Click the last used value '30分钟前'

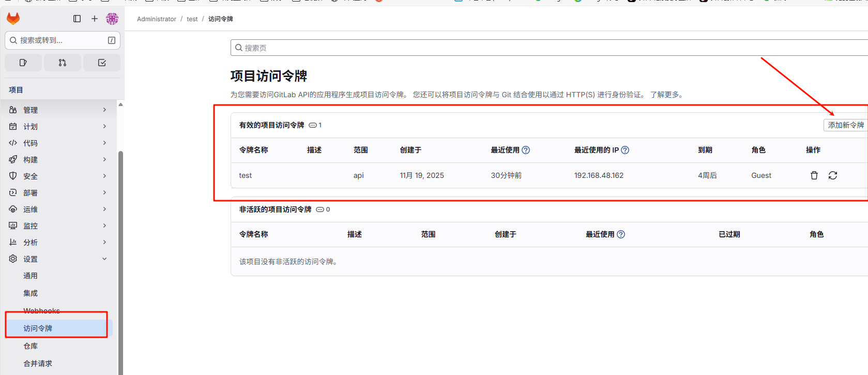[x=506, y=175]
